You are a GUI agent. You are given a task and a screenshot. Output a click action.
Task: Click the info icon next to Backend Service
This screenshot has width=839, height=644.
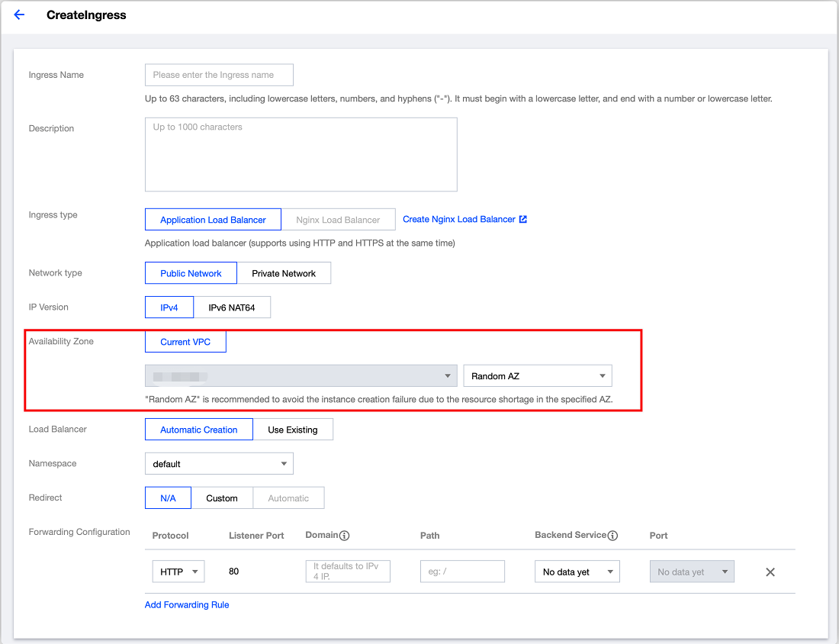[612, 536]
